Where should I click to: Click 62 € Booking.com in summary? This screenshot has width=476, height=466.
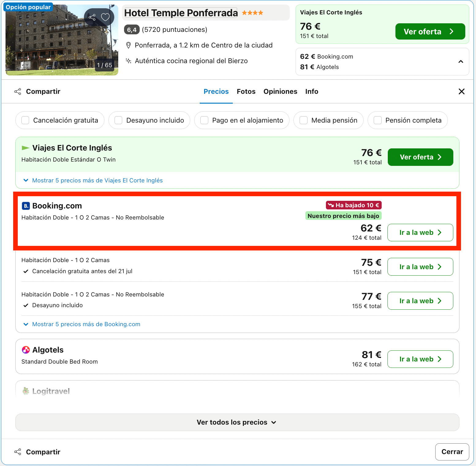pos(327,56)
